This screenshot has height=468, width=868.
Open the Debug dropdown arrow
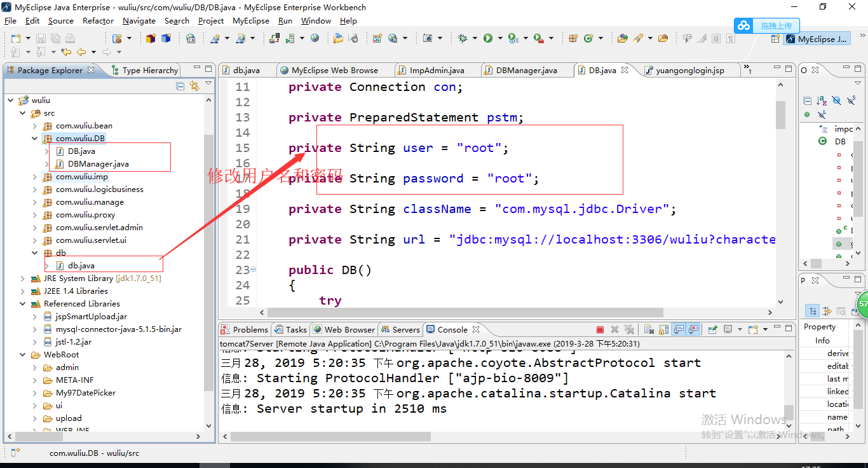[474, 39]
